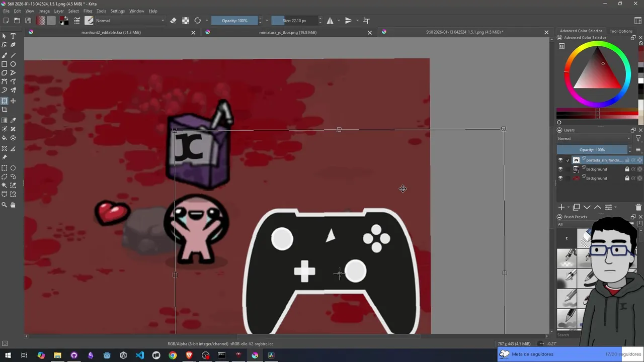Screen dimensions: 644x362
Task: Move the layer down
Action: pyautogui.click(x=587, y=207)
